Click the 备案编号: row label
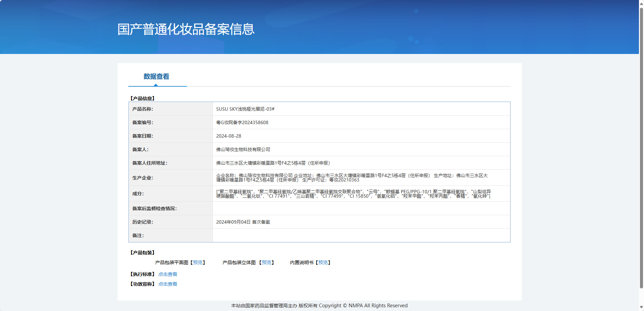Image resolution: width=644 pixels, height=311 pixels. tap(143, 122)
